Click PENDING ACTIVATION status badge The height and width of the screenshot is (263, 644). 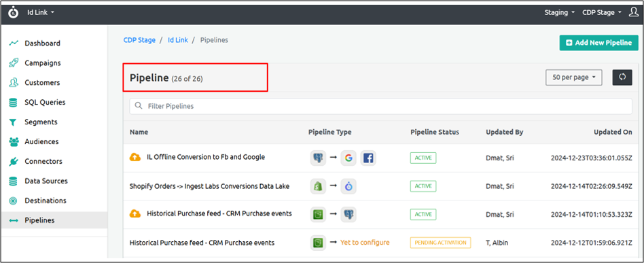pyautogui.click(x=440, y=243)
